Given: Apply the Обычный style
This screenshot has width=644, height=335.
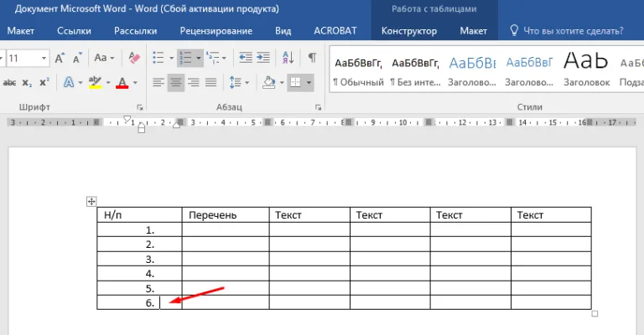Looking at the screenshot, I should click(358, 70).
